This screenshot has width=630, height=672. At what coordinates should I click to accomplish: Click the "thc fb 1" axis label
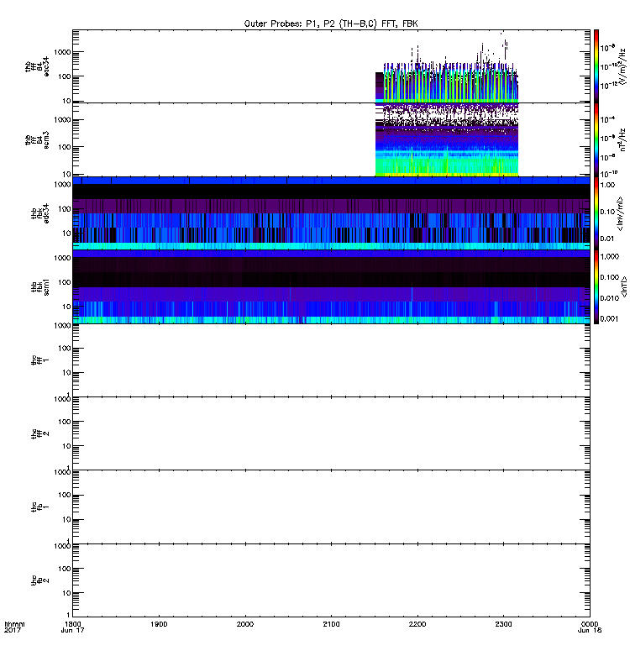[x=40, y=507]
